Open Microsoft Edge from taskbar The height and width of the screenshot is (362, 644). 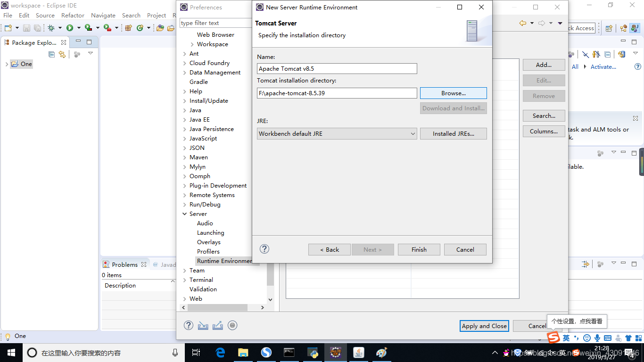click(220, 353)
